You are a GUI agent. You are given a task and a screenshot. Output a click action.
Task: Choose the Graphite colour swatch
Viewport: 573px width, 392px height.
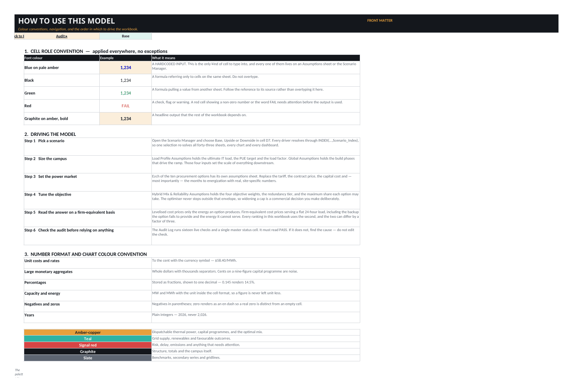click(88, 352)
